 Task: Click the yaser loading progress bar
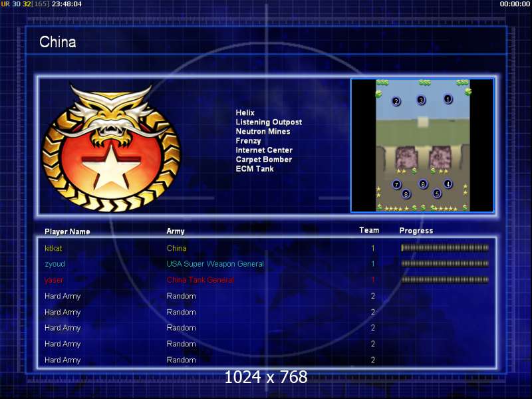445,280
